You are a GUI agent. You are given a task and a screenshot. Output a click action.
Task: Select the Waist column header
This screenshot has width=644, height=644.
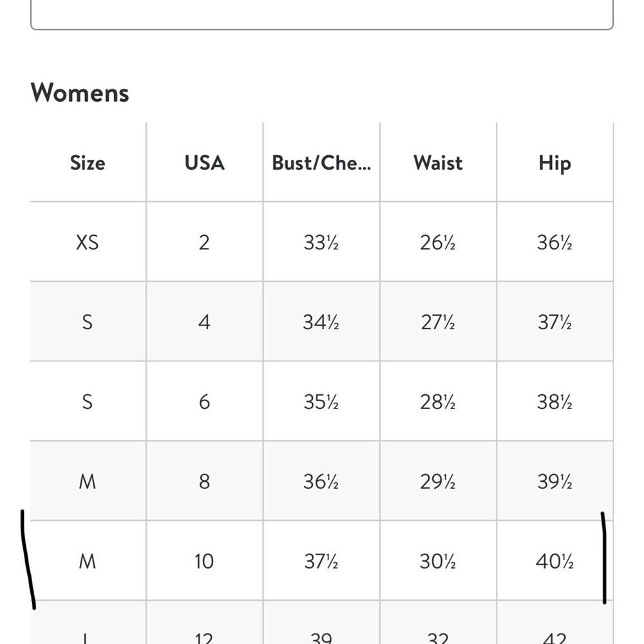[438, 163]
